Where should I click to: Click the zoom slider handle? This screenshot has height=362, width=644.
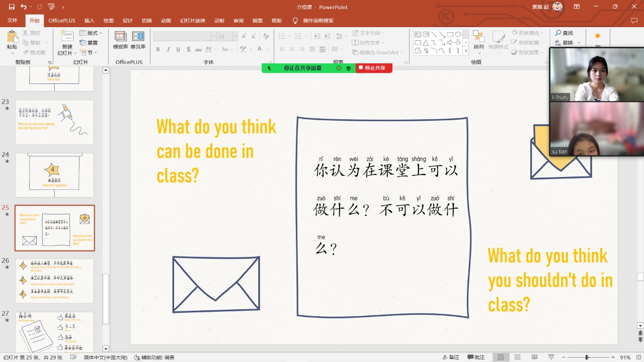click(586, 357)
